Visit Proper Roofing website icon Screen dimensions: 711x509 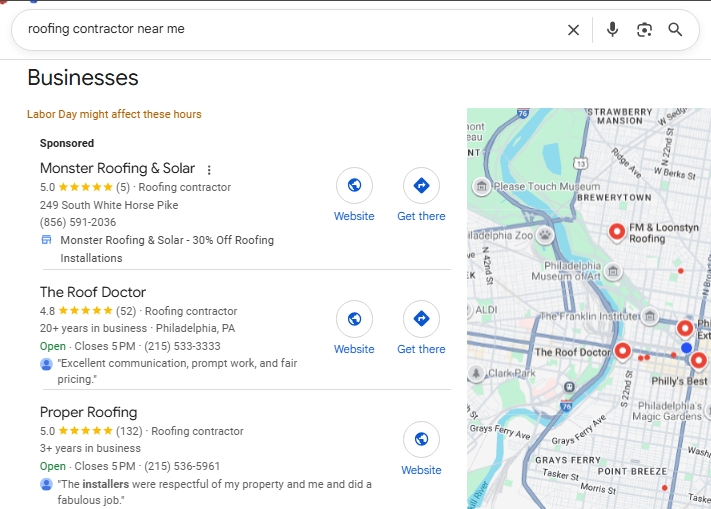click(x=421, y=440)
